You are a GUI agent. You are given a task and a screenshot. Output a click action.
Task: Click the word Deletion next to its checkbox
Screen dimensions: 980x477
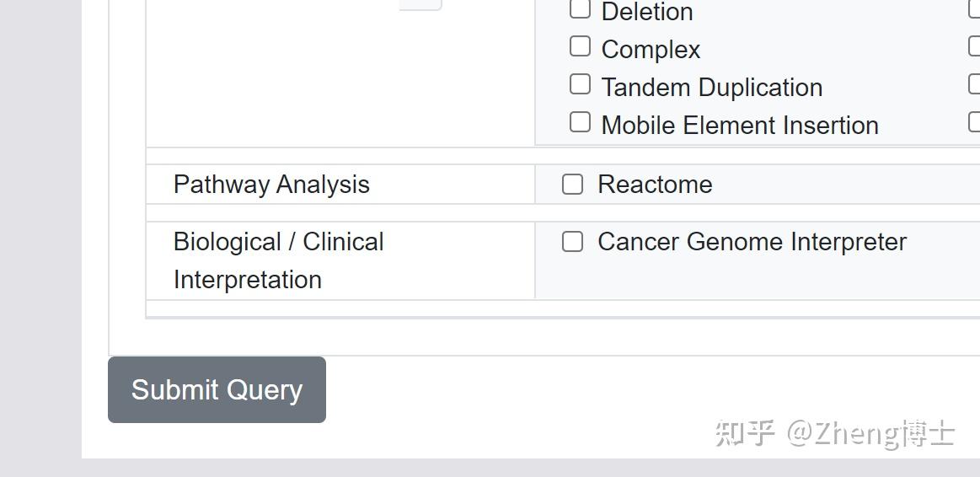coord(646,12)
